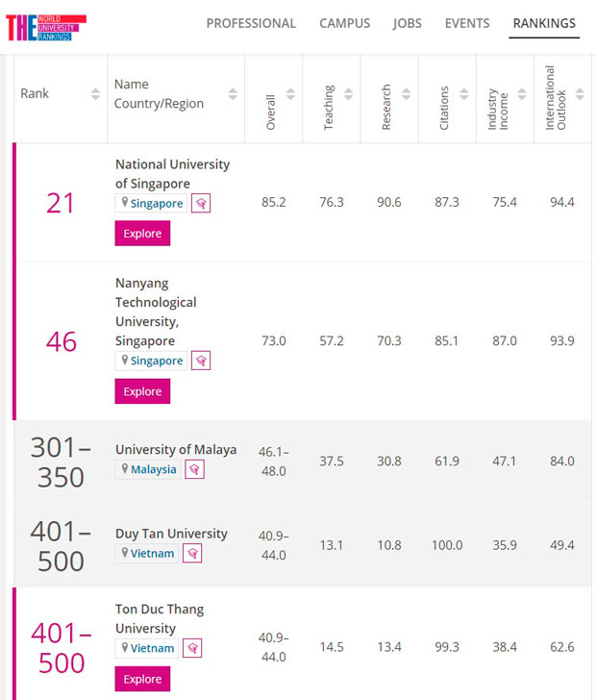Click the badge icon in Ton Duc Thang row

tap(192, 647)
